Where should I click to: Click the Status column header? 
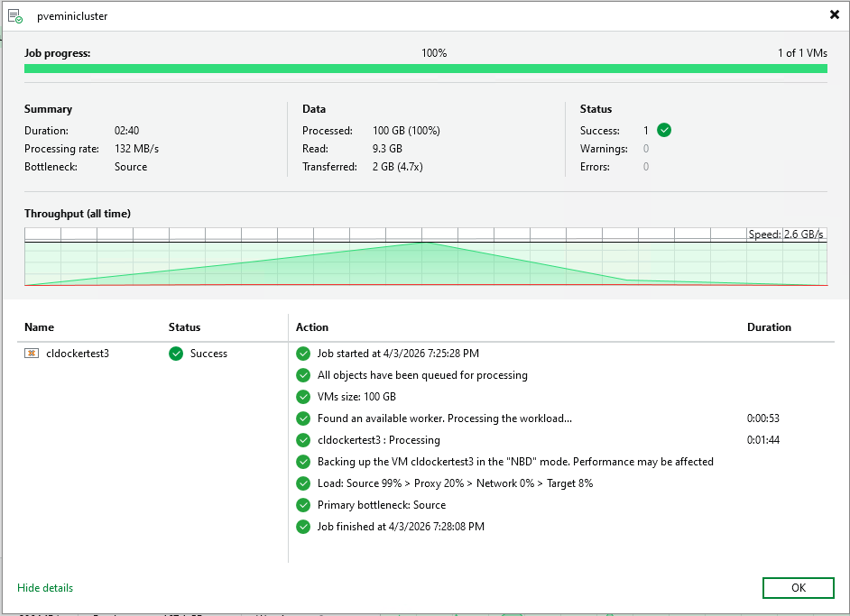184,327
